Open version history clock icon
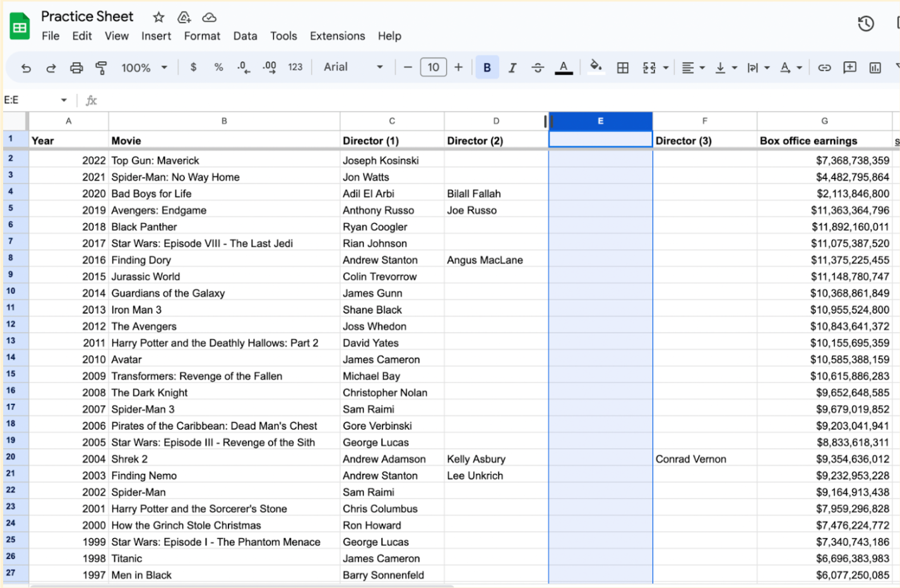This screenshot has width=900, height=588. [x=866, y=24]
